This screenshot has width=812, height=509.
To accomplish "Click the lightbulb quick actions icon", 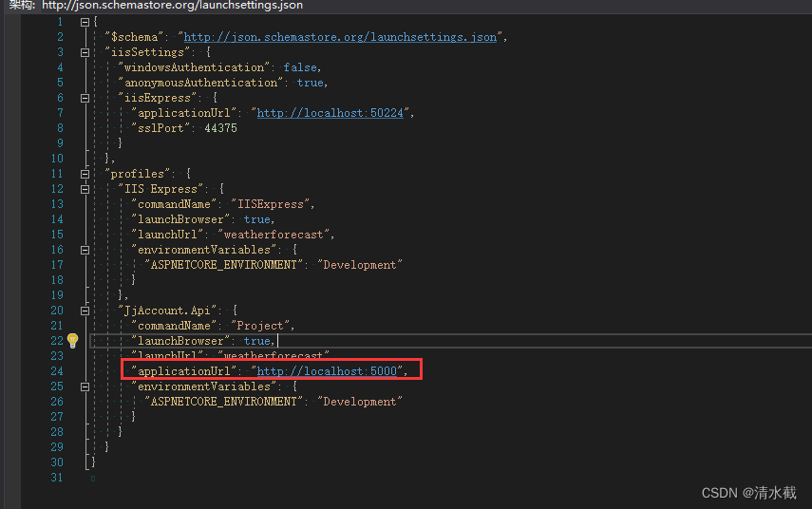I will pos(72,341).
